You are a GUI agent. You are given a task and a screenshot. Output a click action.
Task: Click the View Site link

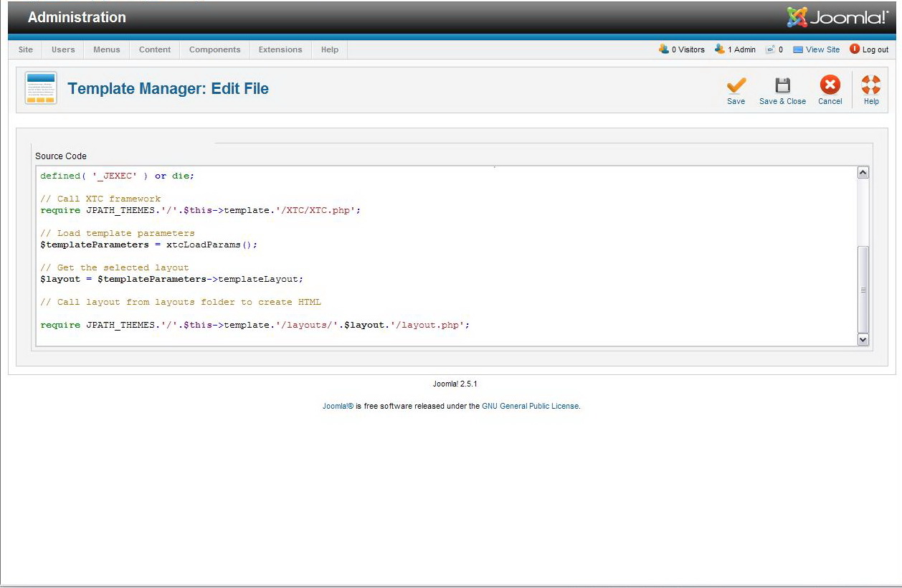[822, 49]
